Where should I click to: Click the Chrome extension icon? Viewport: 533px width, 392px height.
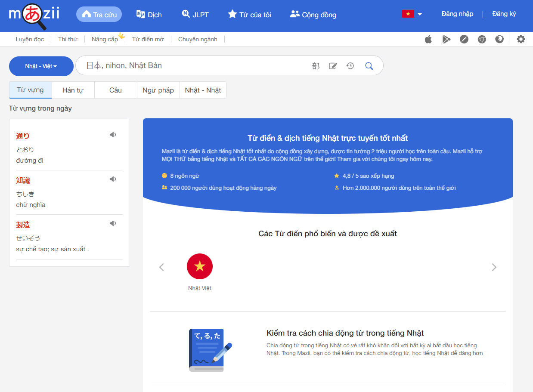482,40
